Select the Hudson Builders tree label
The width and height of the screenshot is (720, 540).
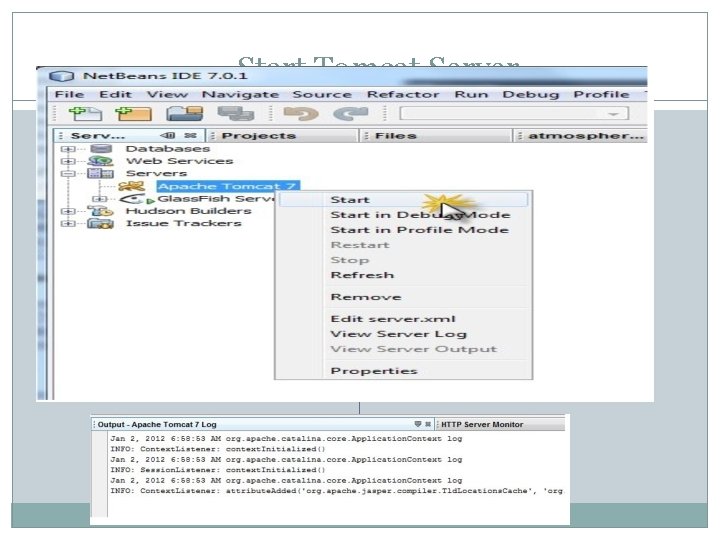pyautogui.click(x=188, y=211)
